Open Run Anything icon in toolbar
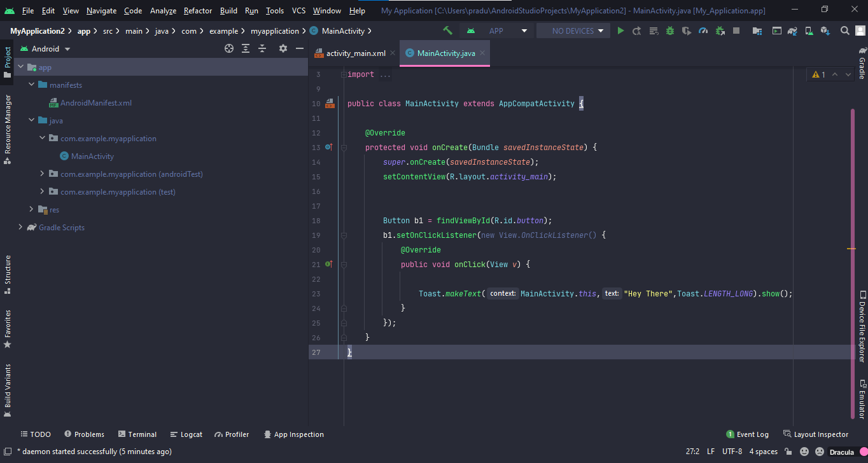 [776, 31]
